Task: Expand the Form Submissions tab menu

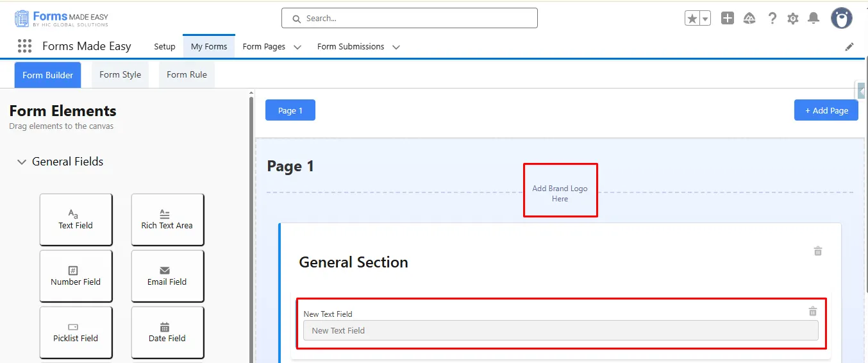Action: click(x=396, y=47)
